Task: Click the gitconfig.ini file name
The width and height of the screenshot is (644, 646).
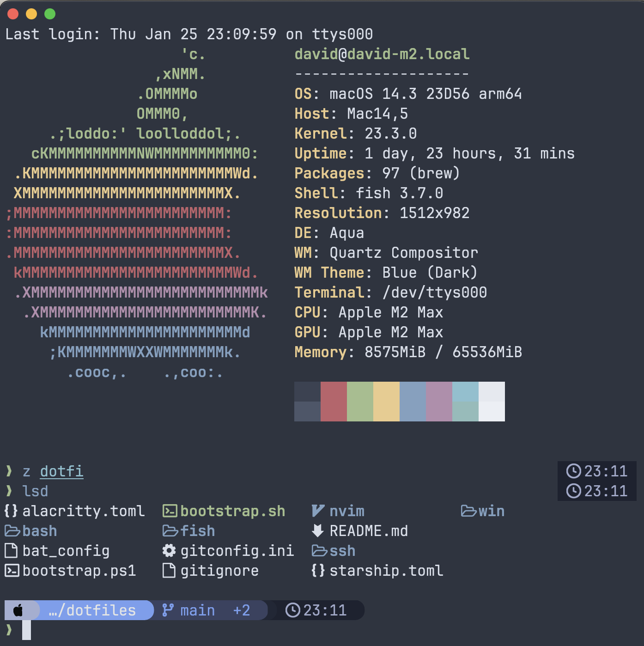Action: (x=237, y=551)
